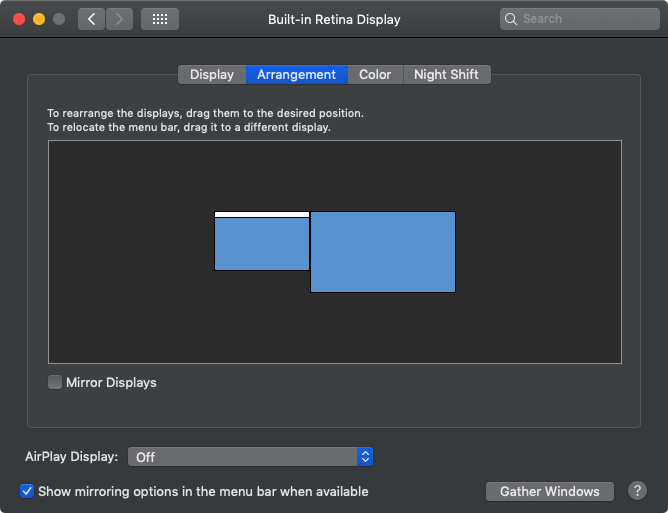Focus the Search field
Viewport: 668px width, 513px height.
click(580, 19)
